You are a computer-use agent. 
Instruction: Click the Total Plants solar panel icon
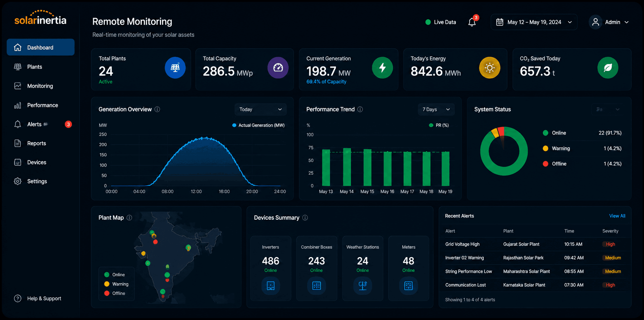point(175,68)
